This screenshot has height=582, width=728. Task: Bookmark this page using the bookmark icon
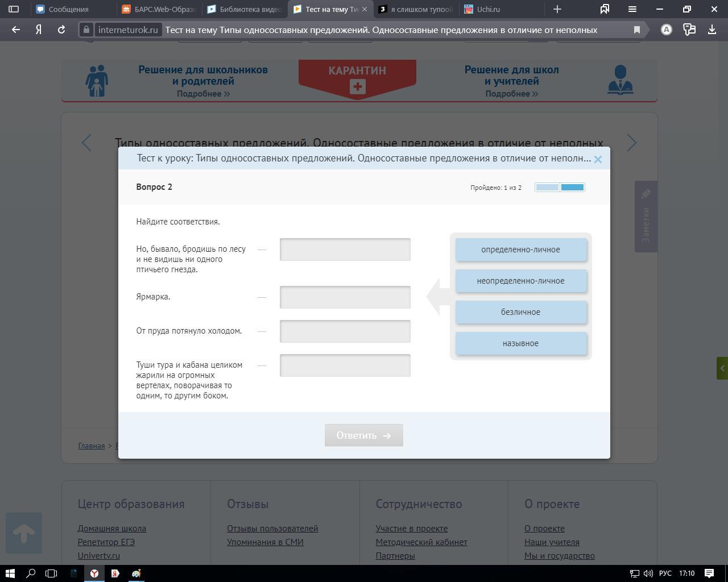pos(637,30)
